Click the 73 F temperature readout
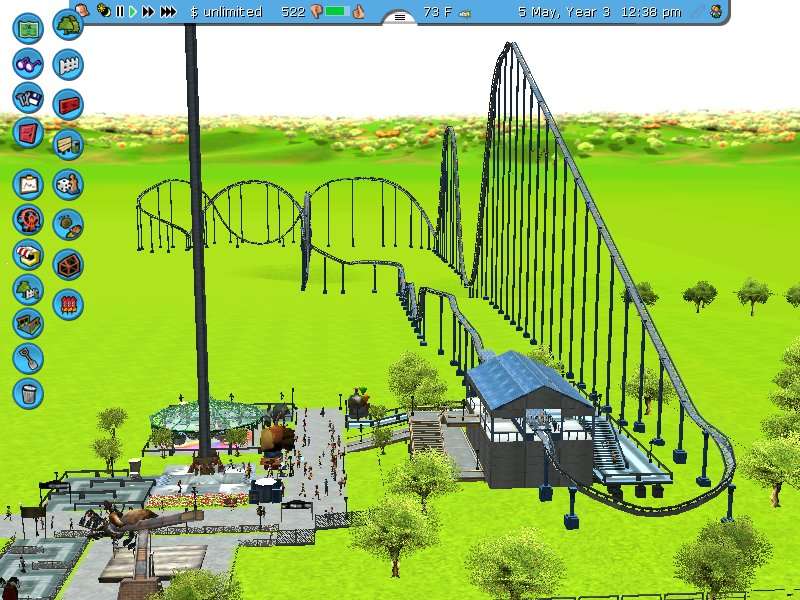800x600 pixels. tap(438, 12)
